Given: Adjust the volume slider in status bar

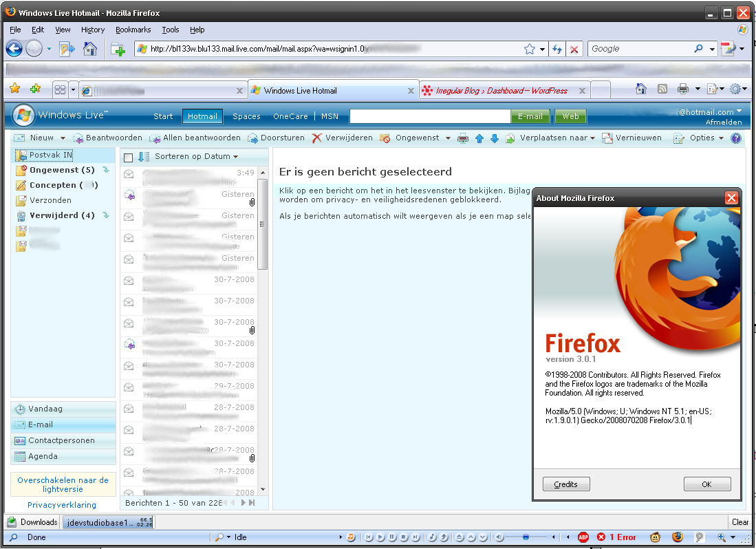Looking at the screenshot, I should pos(526,537).
